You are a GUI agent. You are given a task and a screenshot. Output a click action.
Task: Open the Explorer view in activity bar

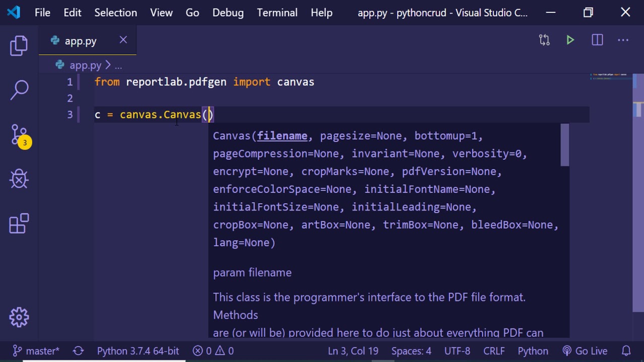coord(19,46)
